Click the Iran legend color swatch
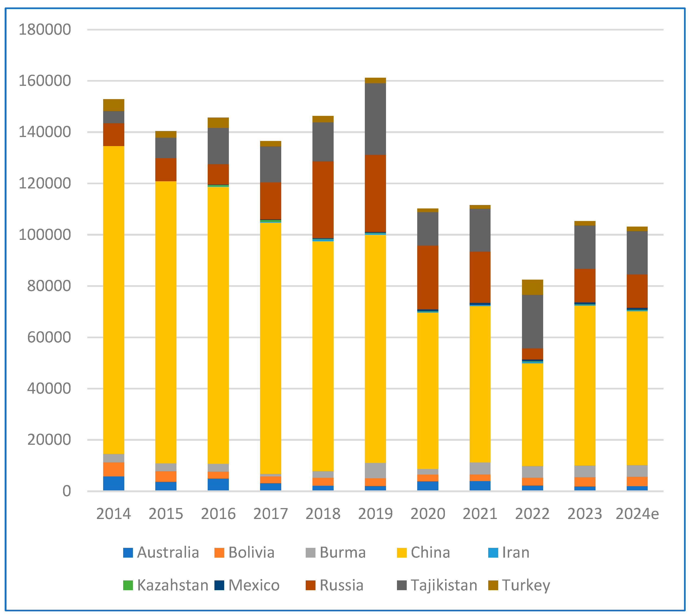Screen dimensions: 691x616 coord(493,553)
